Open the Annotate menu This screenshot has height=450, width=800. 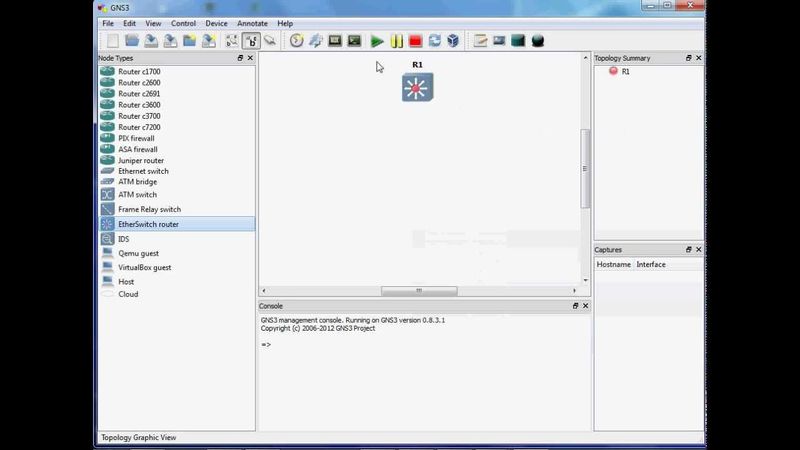[x=252, y=23]
